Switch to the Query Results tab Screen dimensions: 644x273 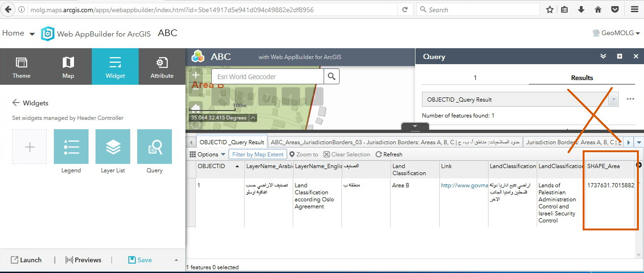coord(582,78)
